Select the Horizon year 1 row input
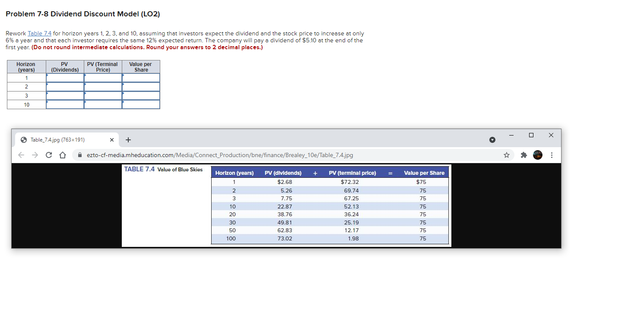644x325 pixels. 65,78
